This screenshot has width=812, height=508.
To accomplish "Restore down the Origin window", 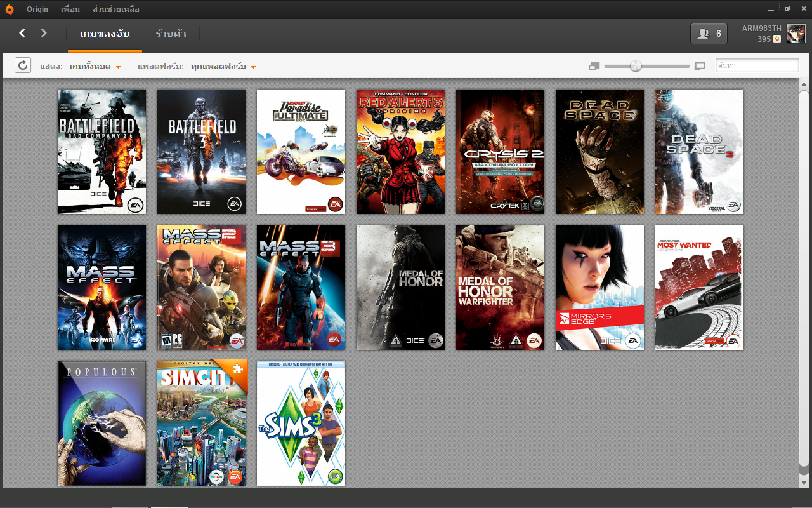I will pos(787,9).
